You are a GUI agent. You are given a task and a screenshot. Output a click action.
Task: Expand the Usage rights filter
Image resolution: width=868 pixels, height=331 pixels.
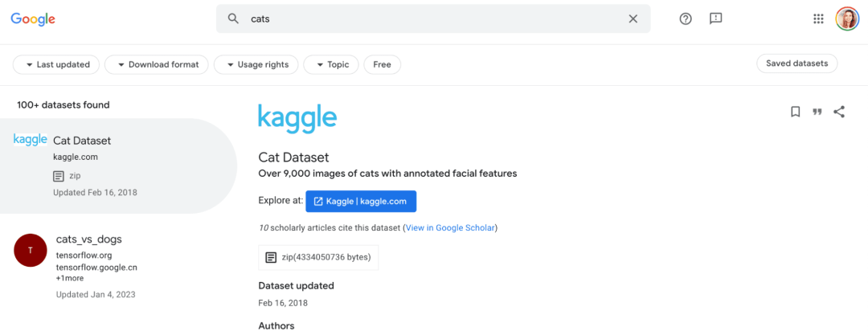click(x=257, y=65)
